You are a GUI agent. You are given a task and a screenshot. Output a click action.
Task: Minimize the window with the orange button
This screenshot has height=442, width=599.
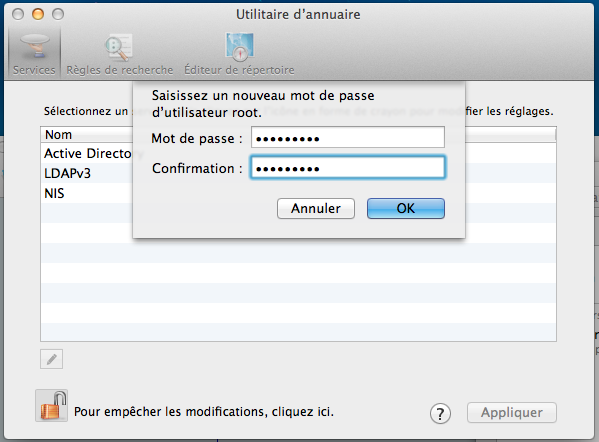(x=38, y=14)
